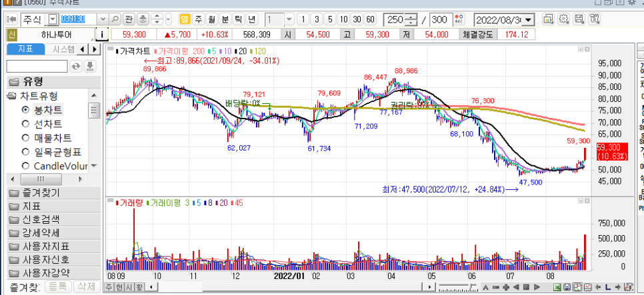644x295 pixels.
Task: Open the date 2022/08/30 picker dropdown
Action: coord(528,19)
